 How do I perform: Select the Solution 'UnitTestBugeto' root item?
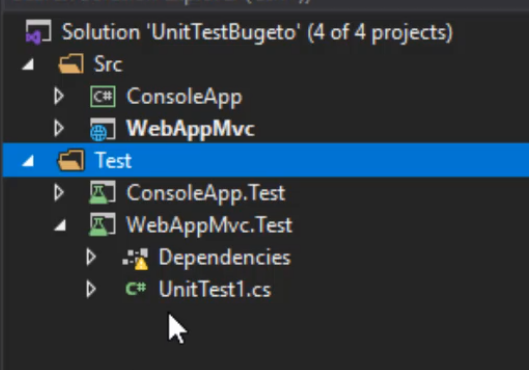pos(257,32)
